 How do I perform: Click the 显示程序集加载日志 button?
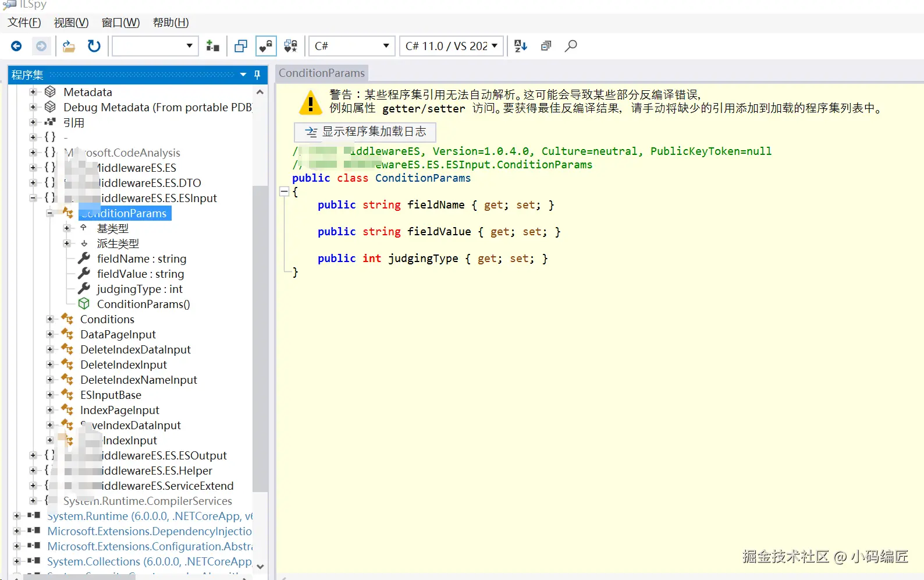pyautogui.click(x=365, y=132)
